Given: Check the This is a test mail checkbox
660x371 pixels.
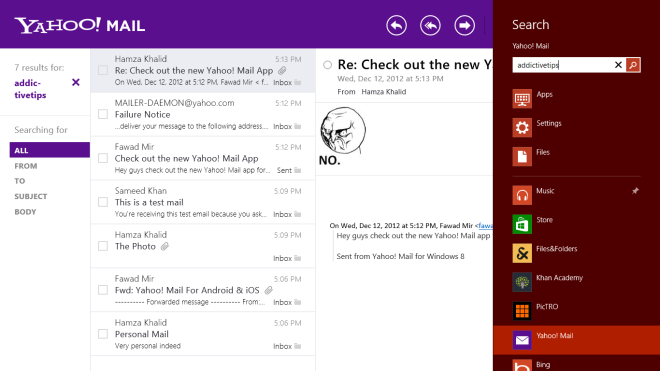Looking at the screenshot, I should pyautogui.click(x=103, y=202).
